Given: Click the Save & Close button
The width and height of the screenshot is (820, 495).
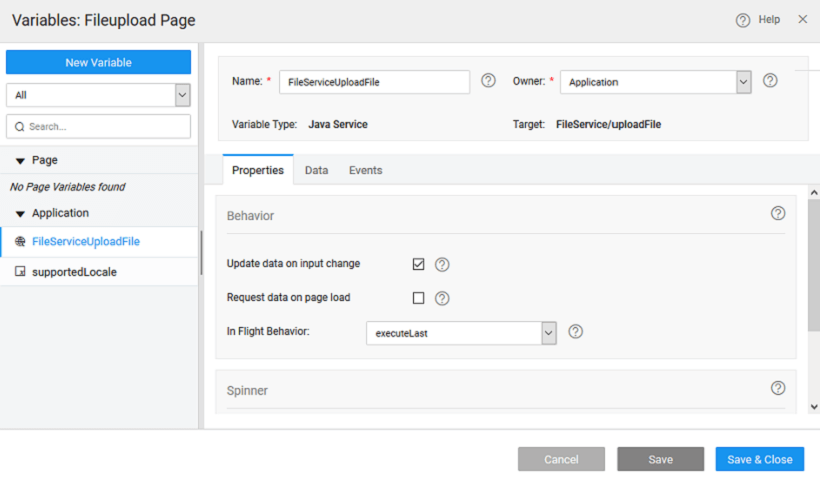Looking at the screenshot, I should [759, 459].
